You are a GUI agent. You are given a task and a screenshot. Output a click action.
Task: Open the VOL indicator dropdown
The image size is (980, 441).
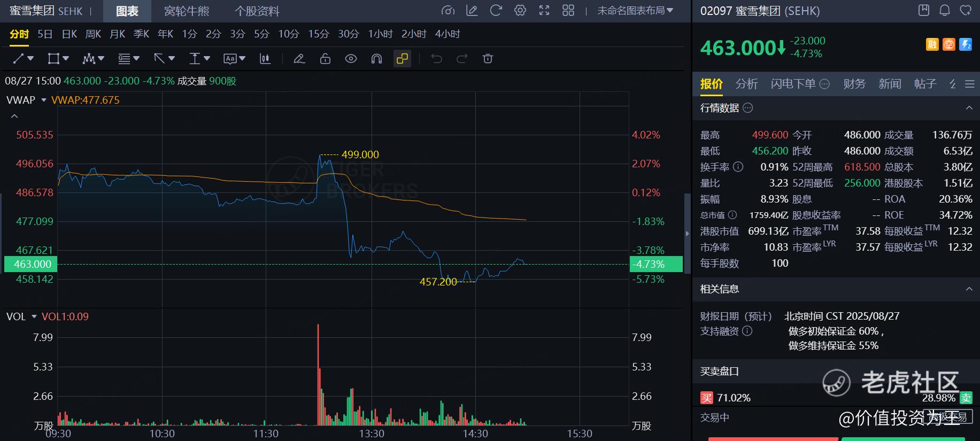pos(34,316)
